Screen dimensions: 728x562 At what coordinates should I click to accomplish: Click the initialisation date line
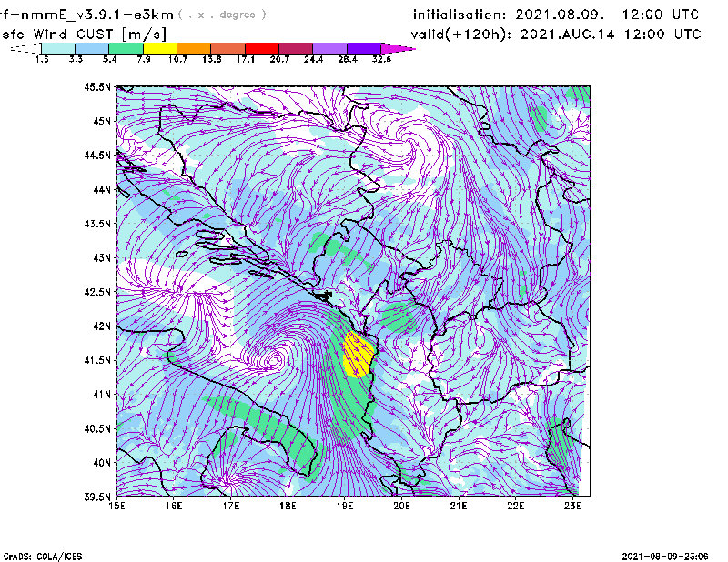point(556,15)
